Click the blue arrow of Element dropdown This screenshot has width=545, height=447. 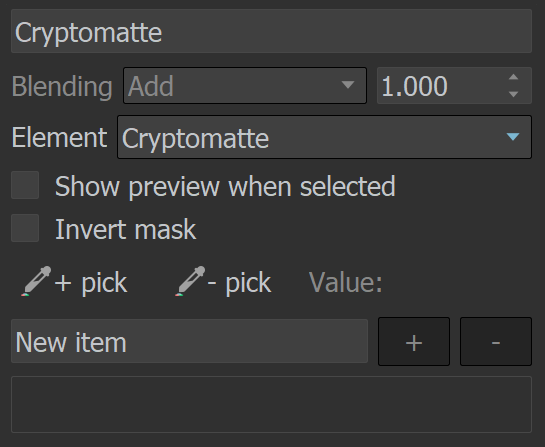(x=513, y=137)
